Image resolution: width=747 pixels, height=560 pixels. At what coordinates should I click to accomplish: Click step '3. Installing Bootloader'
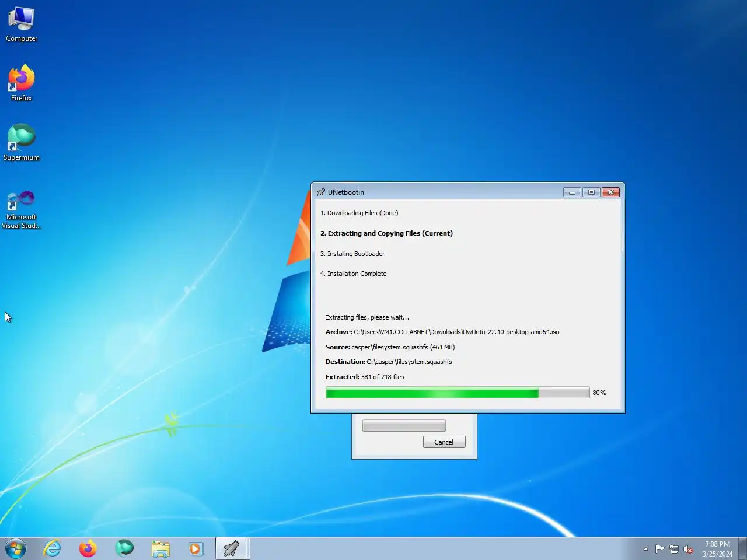coord(352,254)
